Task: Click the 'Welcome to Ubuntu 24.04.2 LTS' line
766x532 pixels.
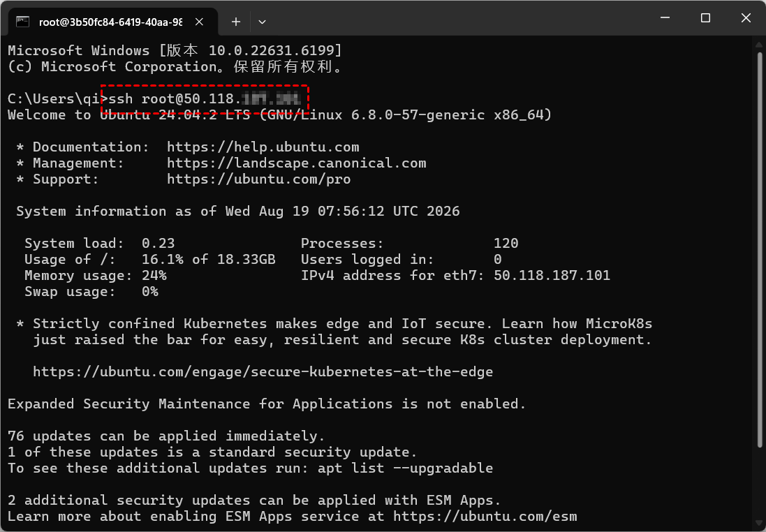Action: (x=279, y=114)
